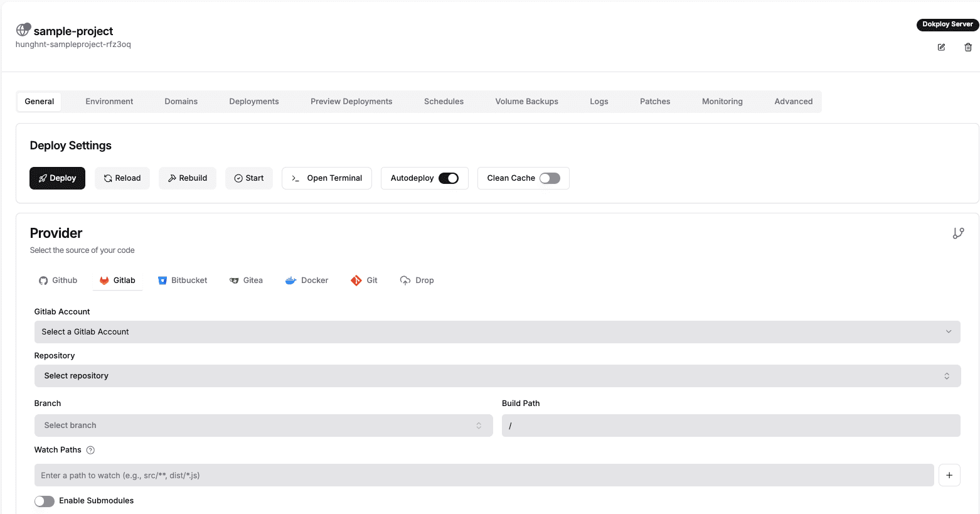Open the Preview Deployments tab
Image resolution: width=980 pixels, height=514 pixels.
[351, 101]
